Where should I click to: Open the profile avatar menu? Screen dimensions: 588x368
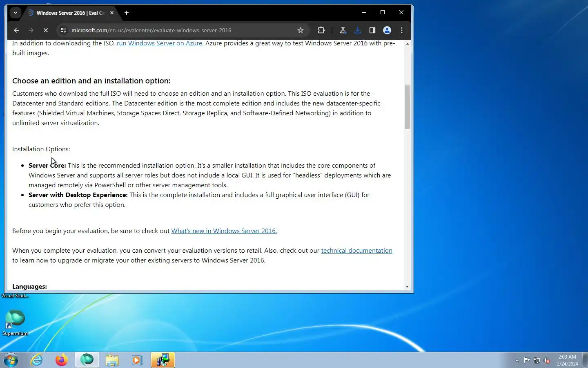click(x=387, y=30)
